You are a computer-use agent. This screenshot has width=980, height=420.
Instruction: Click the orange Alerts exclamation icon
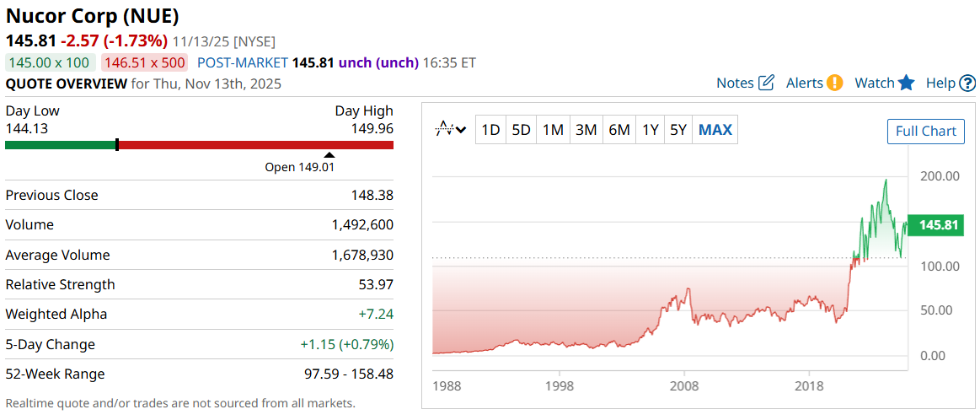(834, 83)
